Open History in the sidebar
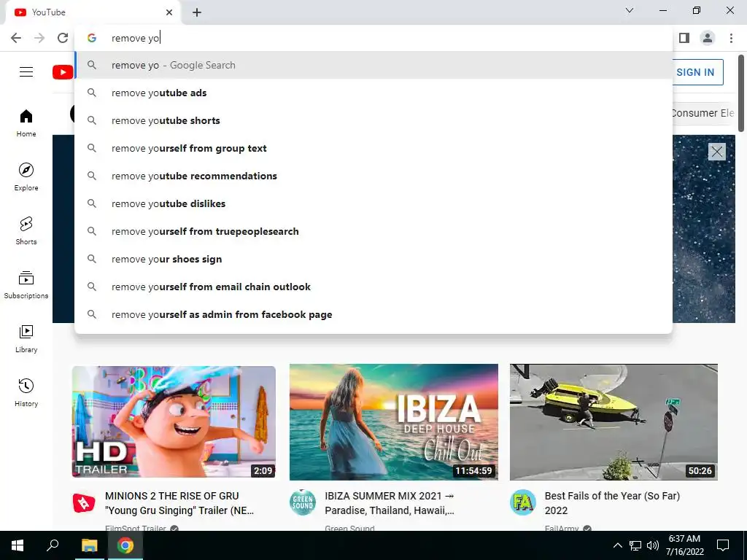The width and height of the screenshot is (747, 560). [x=26, y=392]
